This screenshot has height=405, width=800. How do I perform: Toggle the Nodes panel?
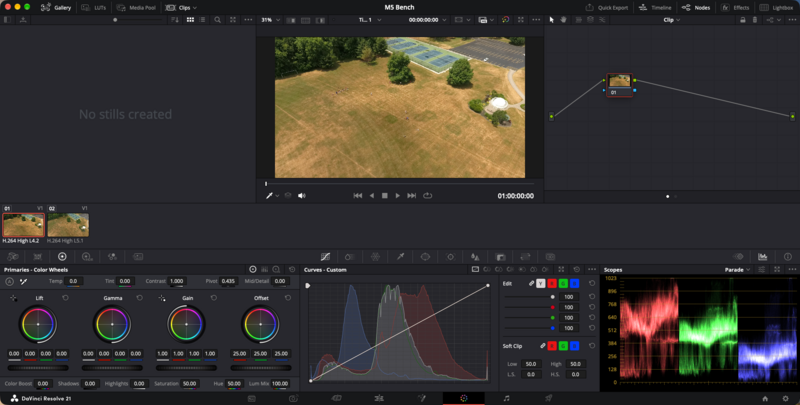point(696,8)
